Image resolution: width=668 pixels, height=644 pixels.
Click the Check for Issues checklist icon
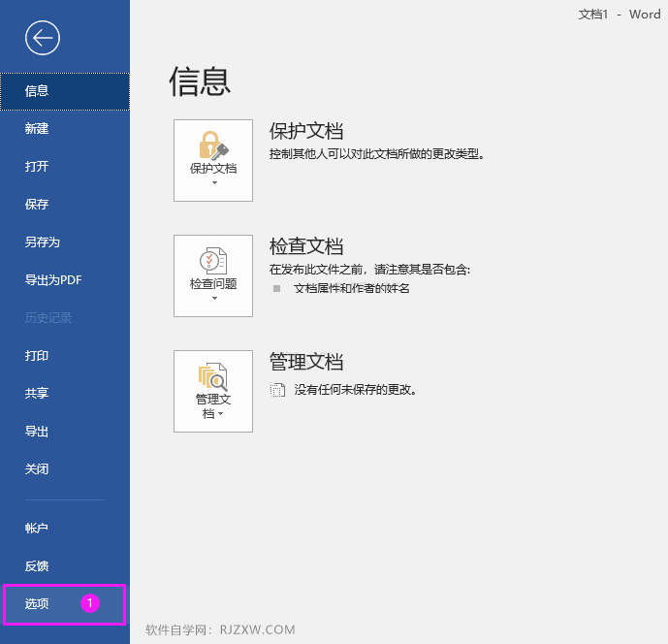tap(213, 261)
